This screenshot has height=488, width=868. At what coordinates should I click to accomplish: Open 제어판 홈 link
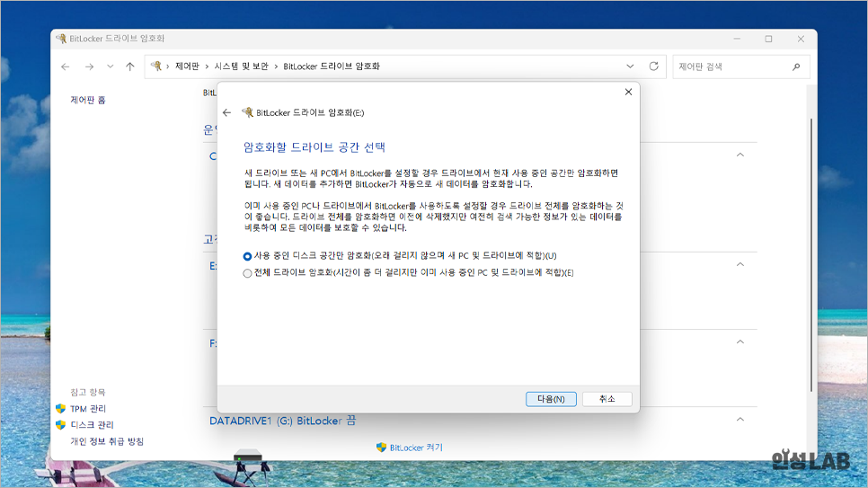coord(87,100)
